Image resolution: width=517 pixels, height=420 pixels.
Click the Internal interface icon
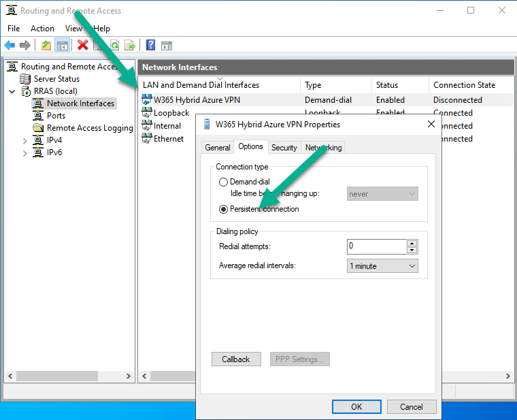tap(147, 125)
